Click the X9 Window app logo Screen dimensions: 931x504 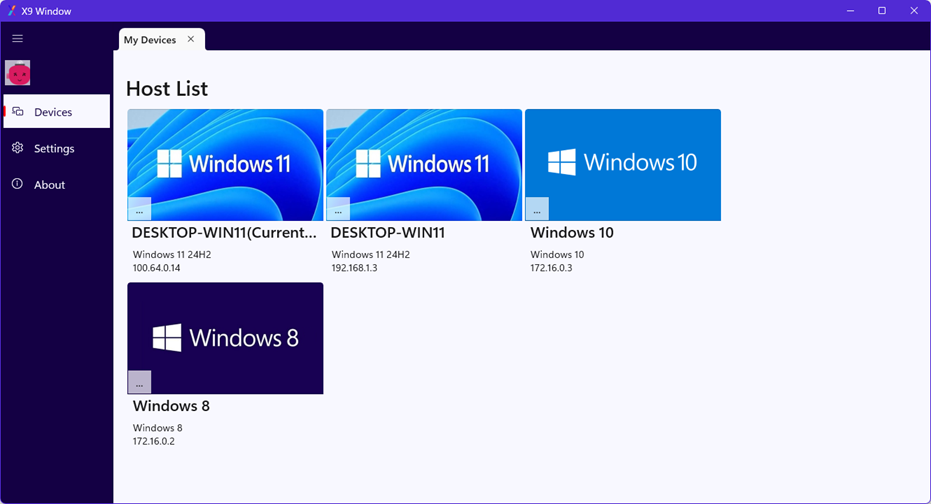tap(11, 10)
